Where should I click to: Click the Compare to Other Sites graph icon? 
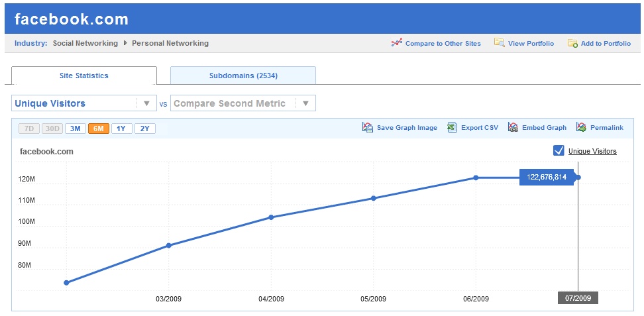397,43
